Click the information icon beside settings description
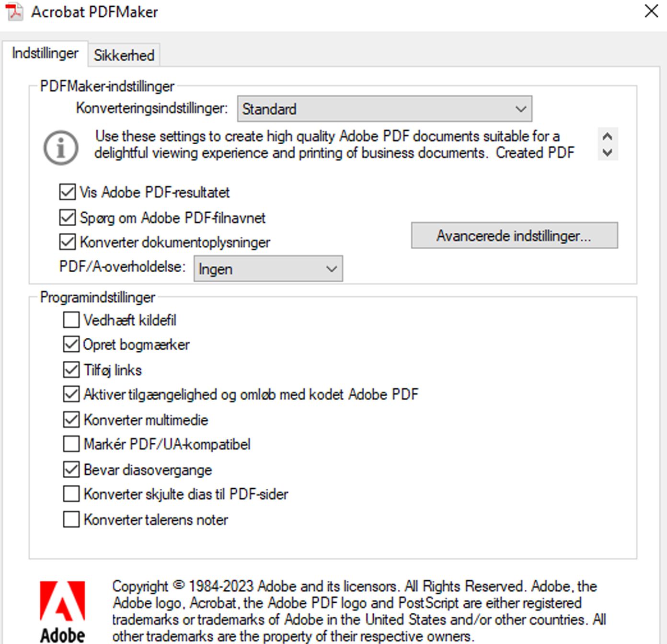667x644 pixels. (x=61, y=148)
